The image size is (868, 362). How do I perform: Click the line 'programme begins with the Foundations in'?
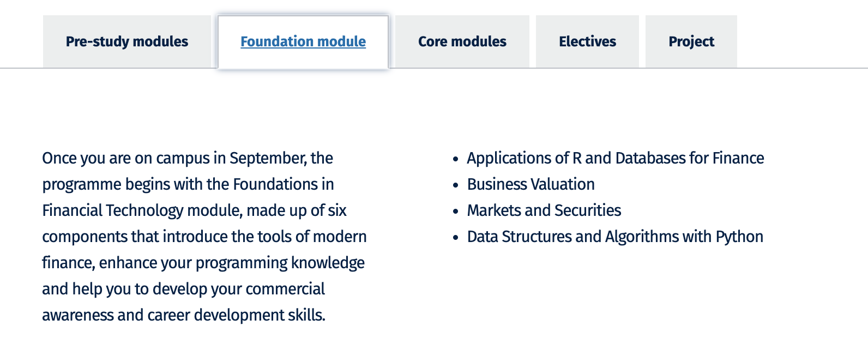[188, 184]
